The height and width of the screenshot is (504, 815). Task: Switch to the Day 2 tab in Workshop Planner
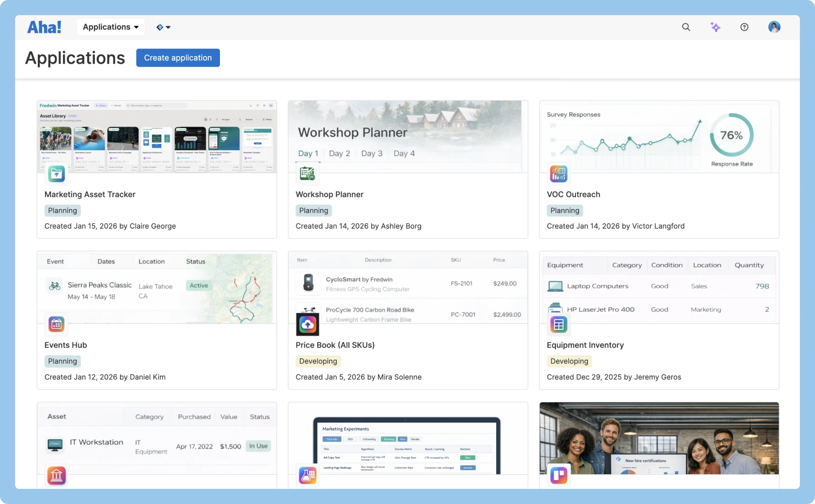pyautogui.click(x=339, y=153)
